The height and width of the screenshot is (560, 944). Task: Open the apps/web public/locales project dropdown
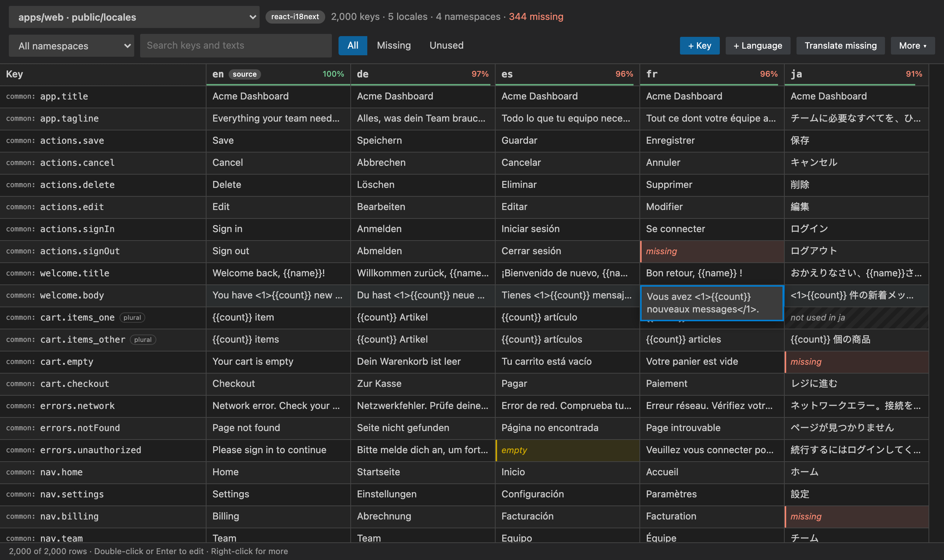click(x=134, y=17)
